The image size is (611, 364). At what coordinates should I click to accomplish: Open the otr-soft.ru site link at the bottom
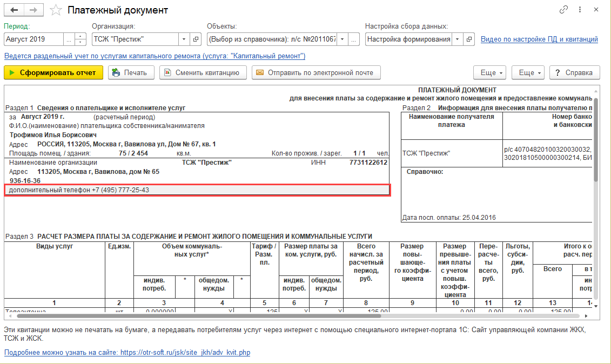pyautogui.click(x=127, y=353)
